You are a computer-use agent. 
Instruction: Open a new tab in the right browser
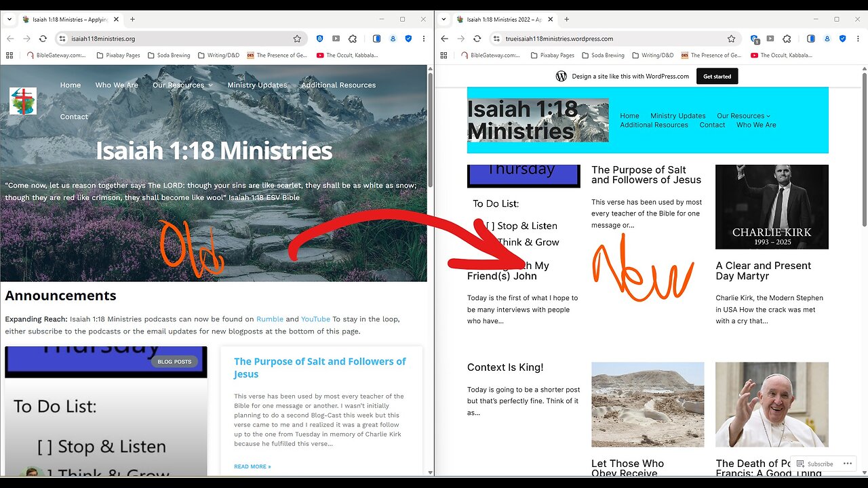[566, 20]
